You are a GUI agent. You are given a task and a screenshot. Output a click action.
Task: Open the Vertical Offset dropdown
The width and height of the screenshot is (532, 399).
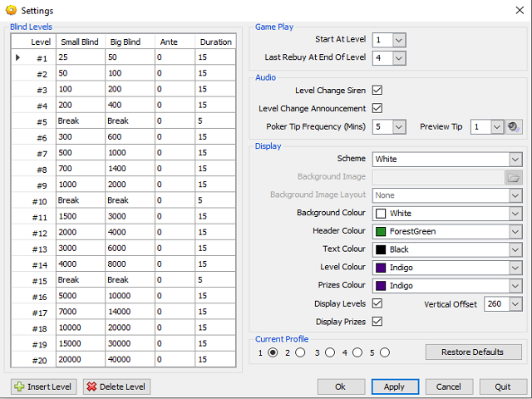(x=515, y=303)
